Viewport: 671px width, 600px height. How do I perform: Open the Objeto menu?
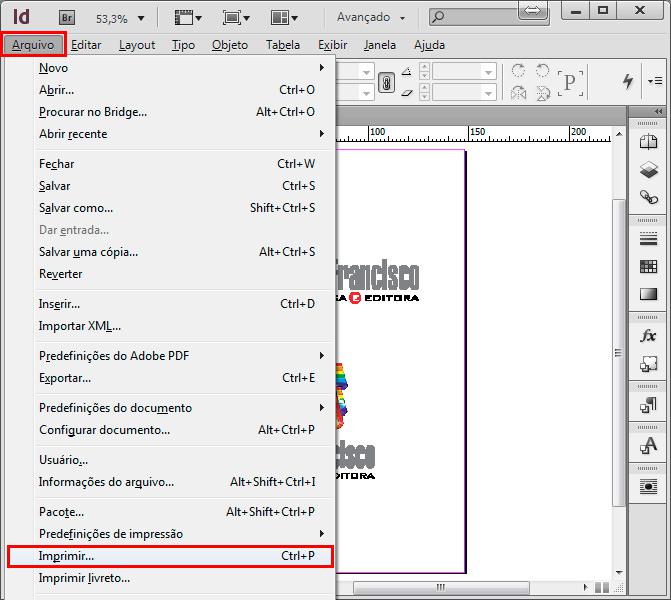[x=230, y=45]
